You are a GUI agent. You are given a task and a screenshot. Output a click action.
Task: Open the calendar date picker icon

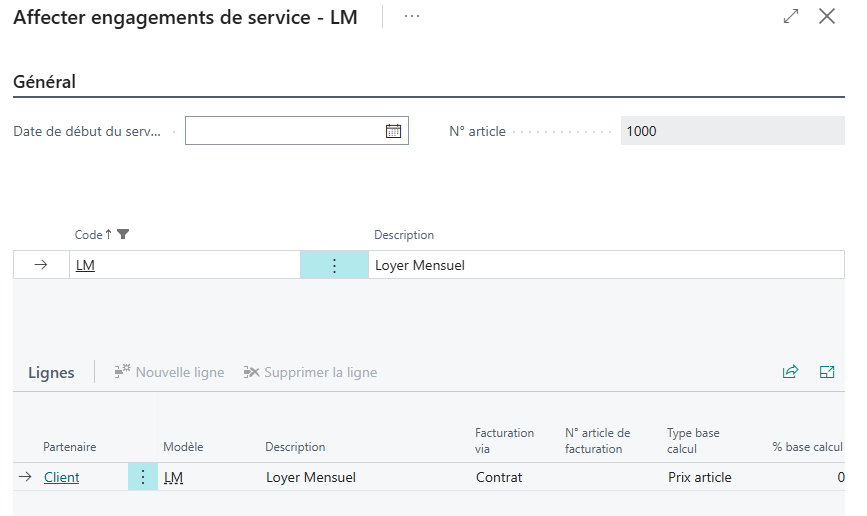coord(393,131)
